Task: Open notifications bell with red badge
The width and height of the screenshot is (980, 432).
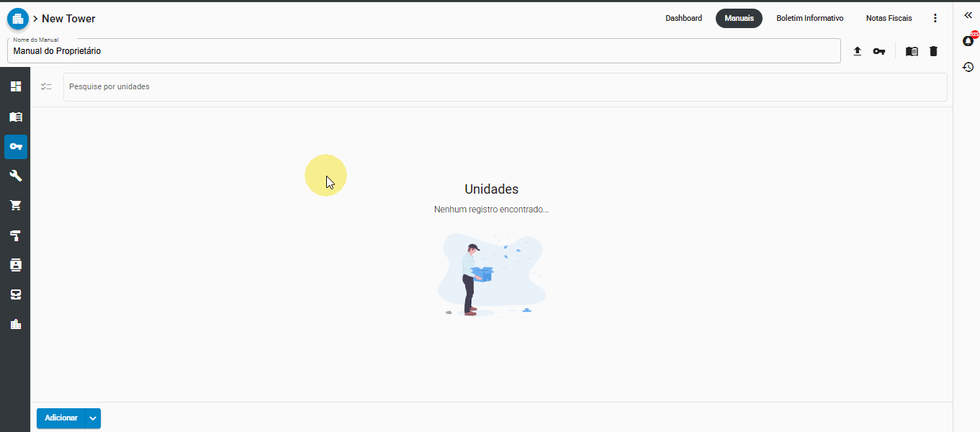Action: 968,41
